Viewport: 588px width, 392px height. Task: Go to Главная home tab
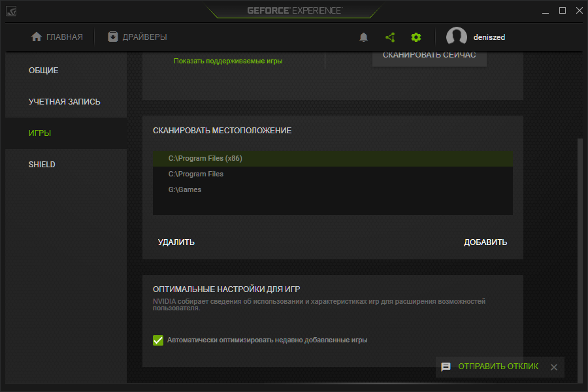tap(57, 37)
